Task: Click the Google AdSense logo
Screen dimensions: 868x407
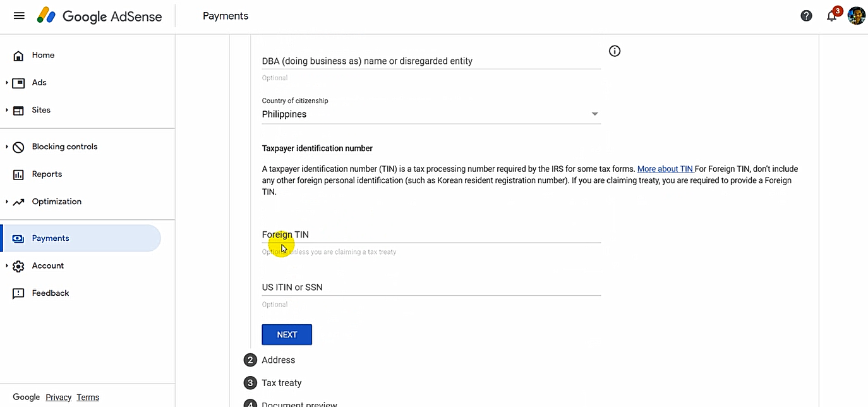Action: [100, 16]
